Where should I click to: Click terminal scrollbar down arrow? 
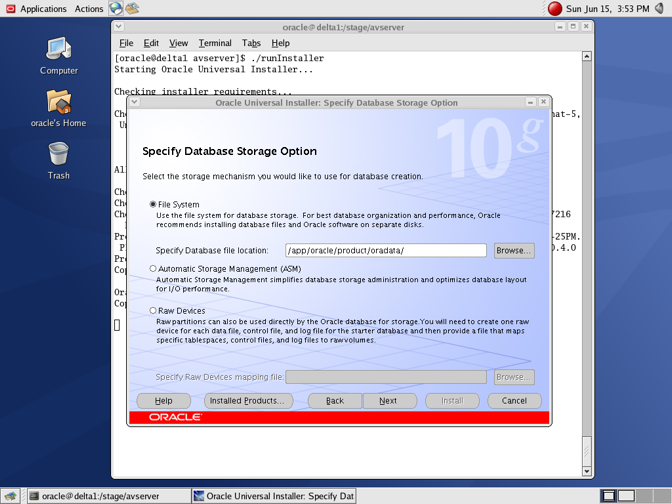(x=587, y=471)
